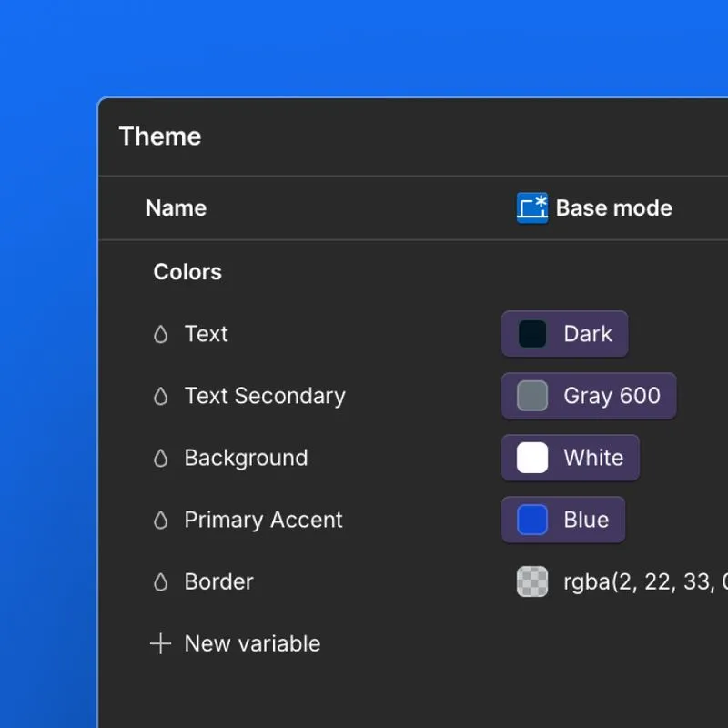This screenshot has height=728, width=728.
Task: Open the Blue alias chip label
Action: [x=586, y=520]
